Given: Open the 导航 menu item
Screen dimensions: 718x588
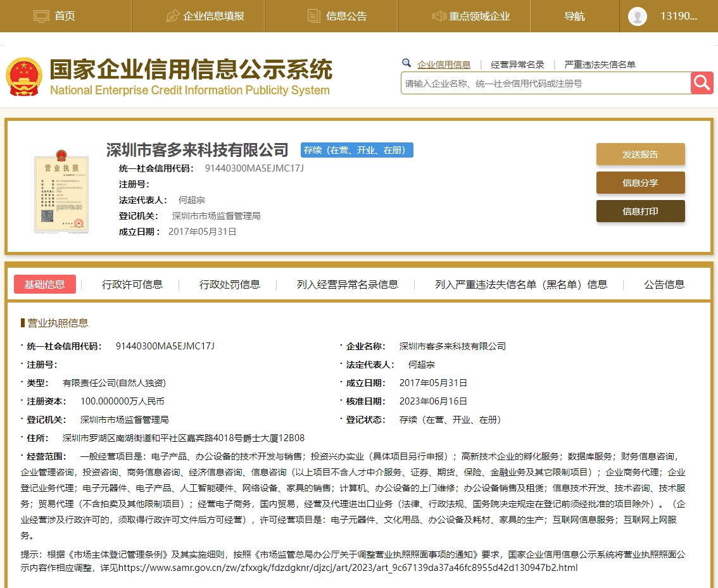Looking at the screenshot, I should tap(574, 15).
